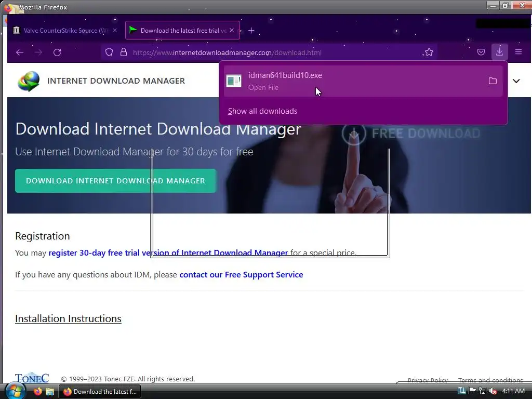Open register 30-day free trial link
The height and width of the screenshot is (399, 532).
pyautogui.click(x=168, y=253)
